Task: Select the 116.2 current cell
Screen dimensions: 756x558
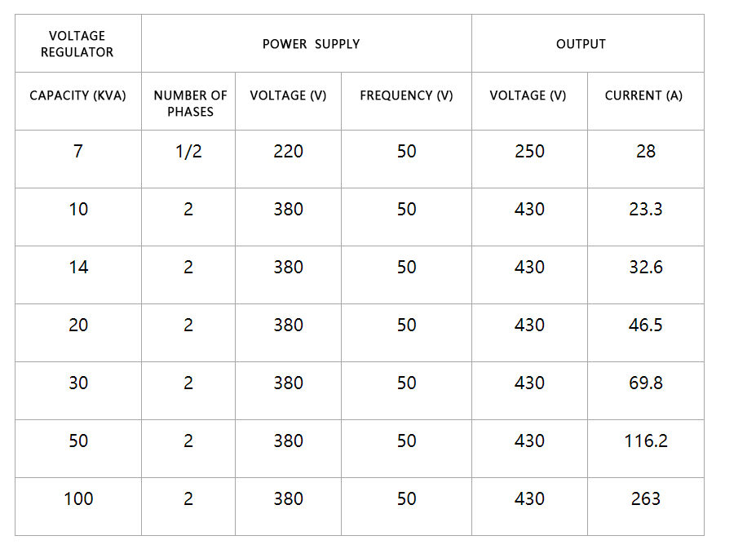Action: pyautogui.click(x=646, y=449)
